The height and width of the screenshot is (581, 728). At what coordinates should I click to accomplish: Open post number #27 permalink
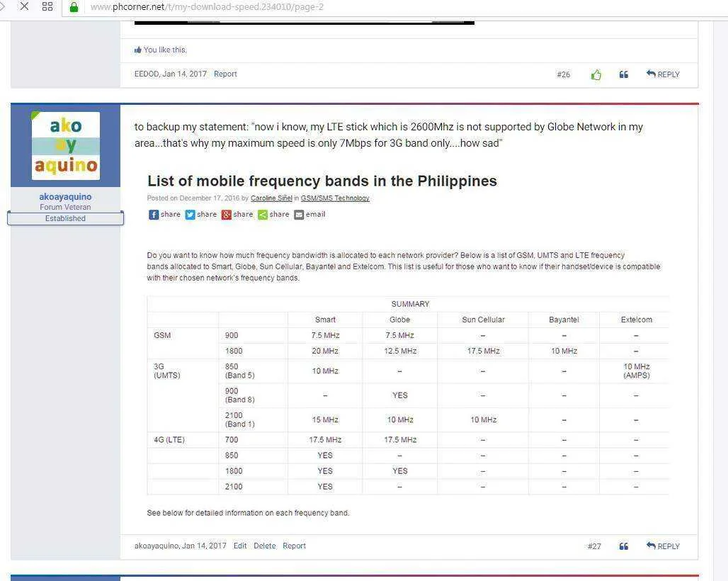pyautogui.click(x=594, y=546)
